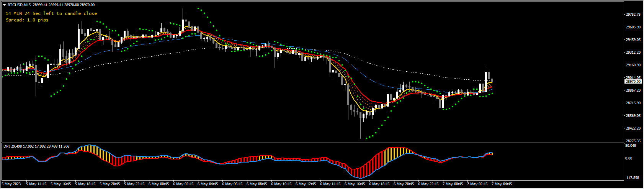644x189 pixels.
Task: Select the candle close countdown text
Action: pos(51,13)
